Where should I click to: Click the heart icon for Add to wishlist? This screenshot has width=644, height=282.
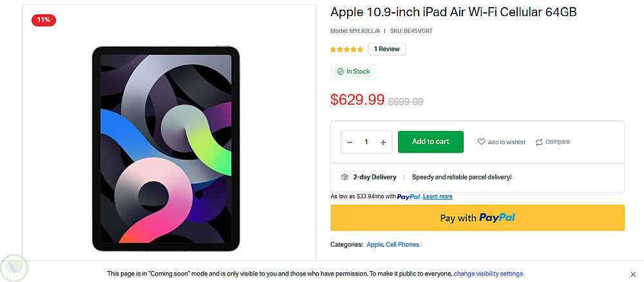tap(481, 142)
